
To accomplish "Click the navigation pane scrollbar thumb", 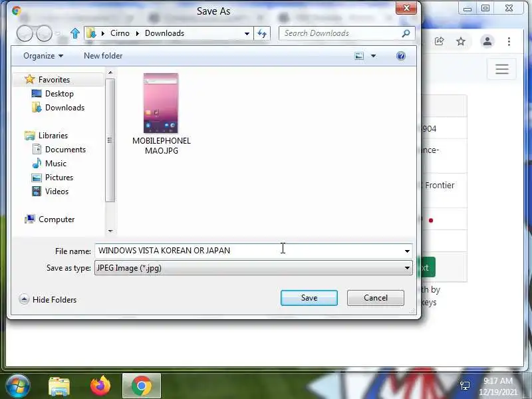I will pyautogui.click(x=110, y=140).
